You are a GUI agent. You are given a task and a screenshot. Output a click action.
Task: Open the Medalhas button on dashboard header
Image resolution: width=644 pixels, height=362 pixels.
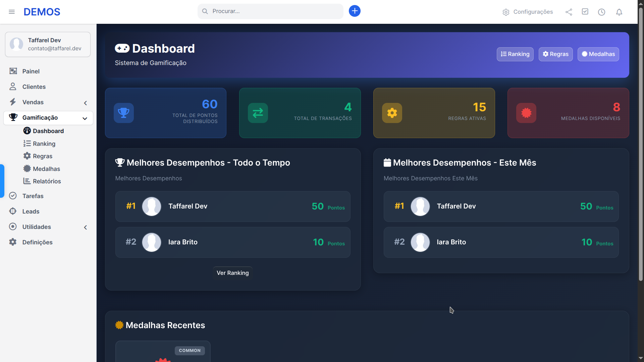tap(598, 54)
